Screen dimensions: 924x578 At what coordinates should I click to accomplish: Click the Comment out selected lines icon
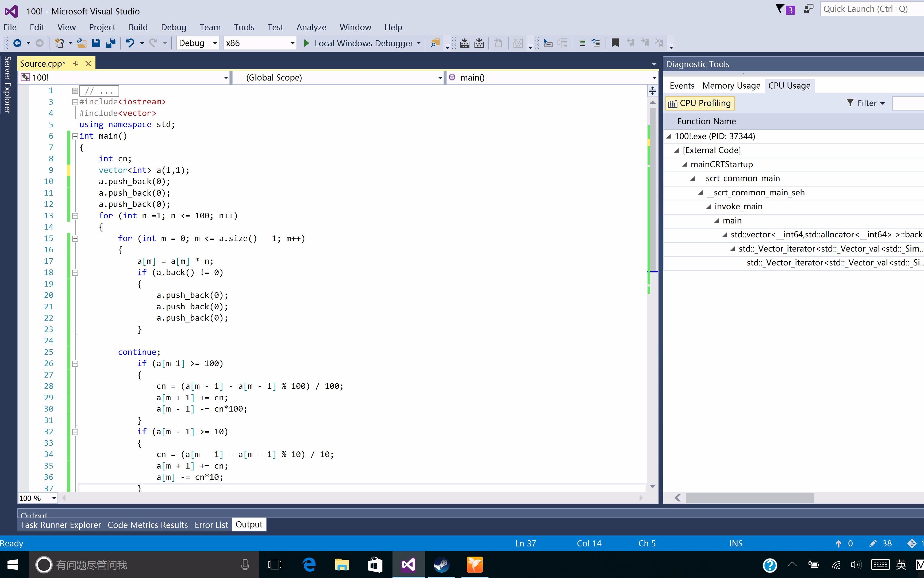tap(582, 43)
